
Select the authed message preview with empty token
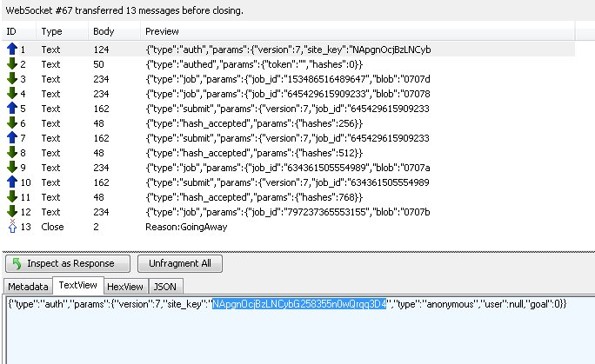click(254, 64)
